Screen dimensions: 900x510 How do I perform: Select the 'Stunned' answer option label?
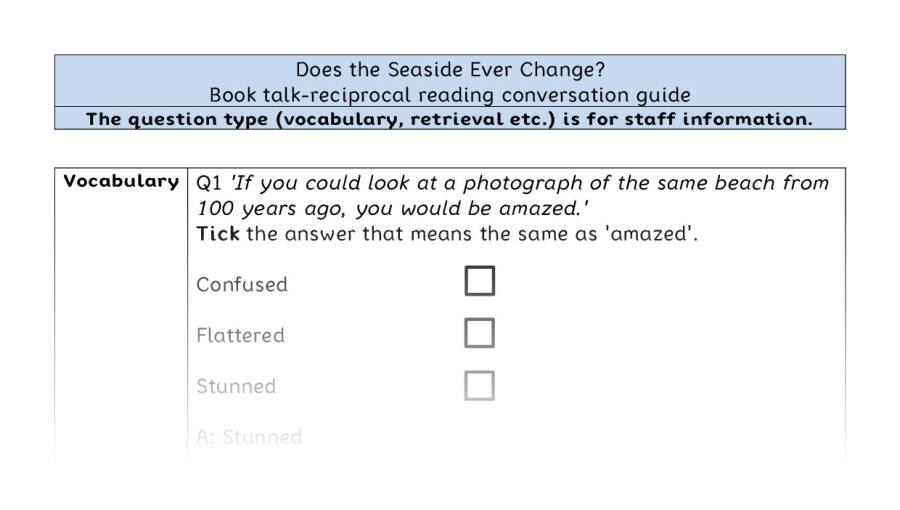[236, 386]
